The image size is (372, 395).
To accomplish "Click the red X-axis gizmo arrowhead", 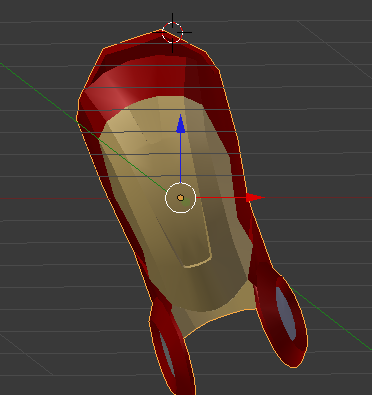I will pyautogui.click(x=255, y=198).
